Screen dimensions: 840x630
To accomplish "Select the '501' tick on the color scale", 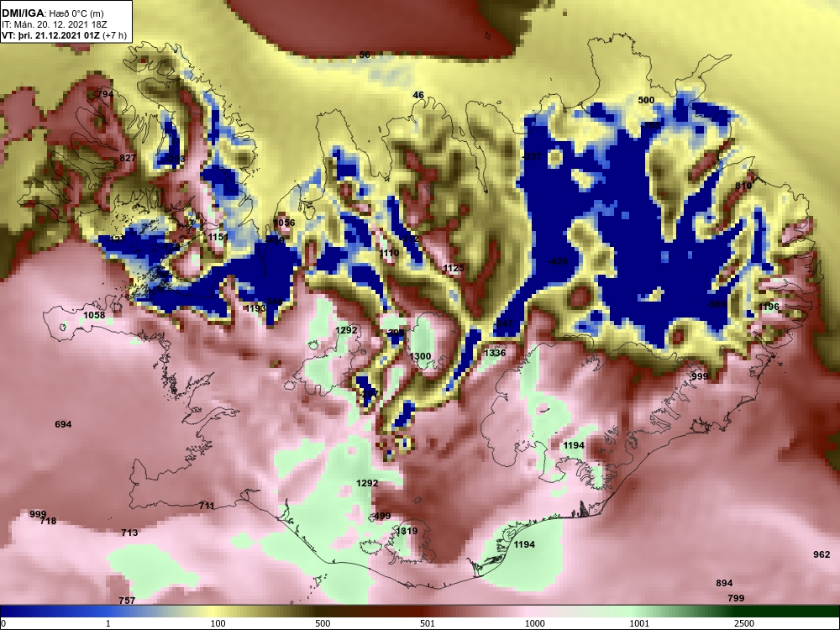I will click(x=428, y=623).
